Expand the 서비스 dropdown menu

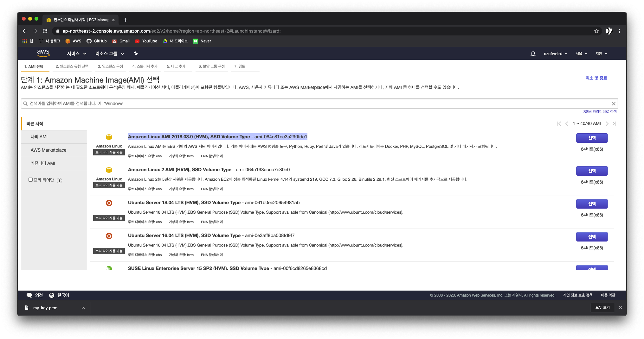[77, 54]
